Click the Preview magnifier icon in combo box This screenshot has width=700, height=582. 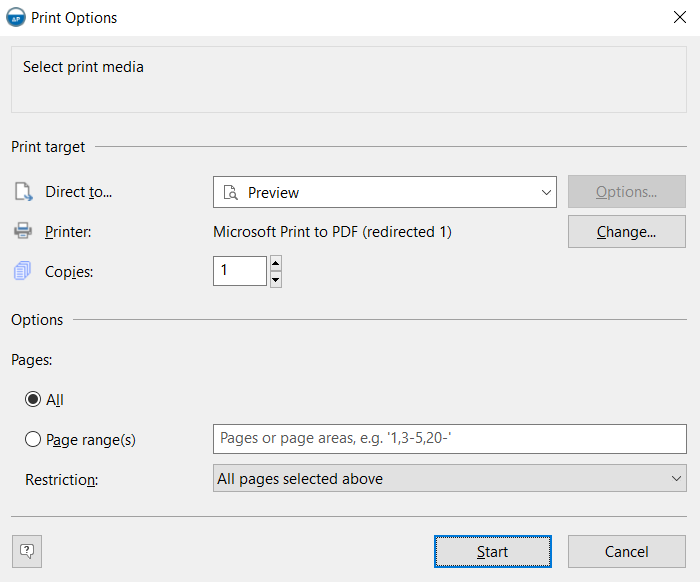[x=231, y=193]
